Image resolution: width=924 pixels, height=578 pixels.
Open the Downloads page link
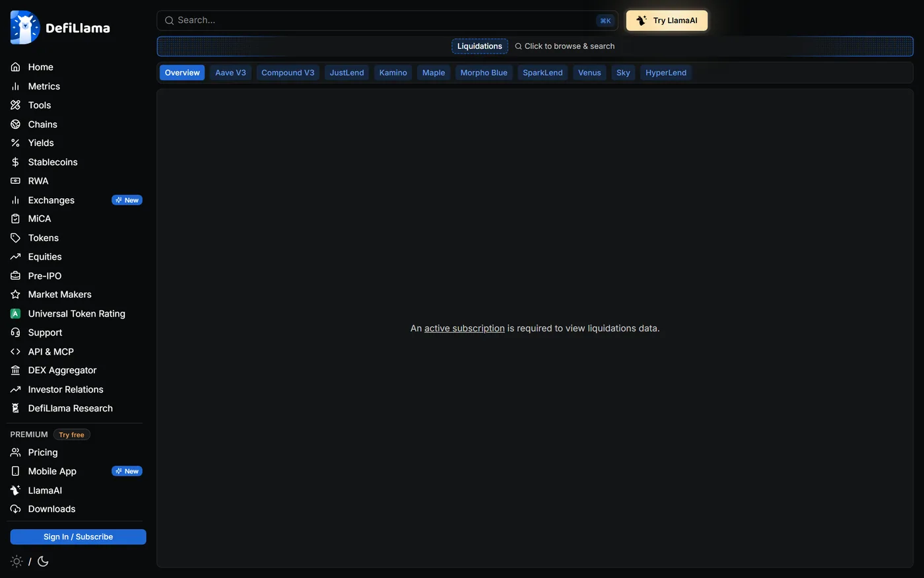[51, 509]
